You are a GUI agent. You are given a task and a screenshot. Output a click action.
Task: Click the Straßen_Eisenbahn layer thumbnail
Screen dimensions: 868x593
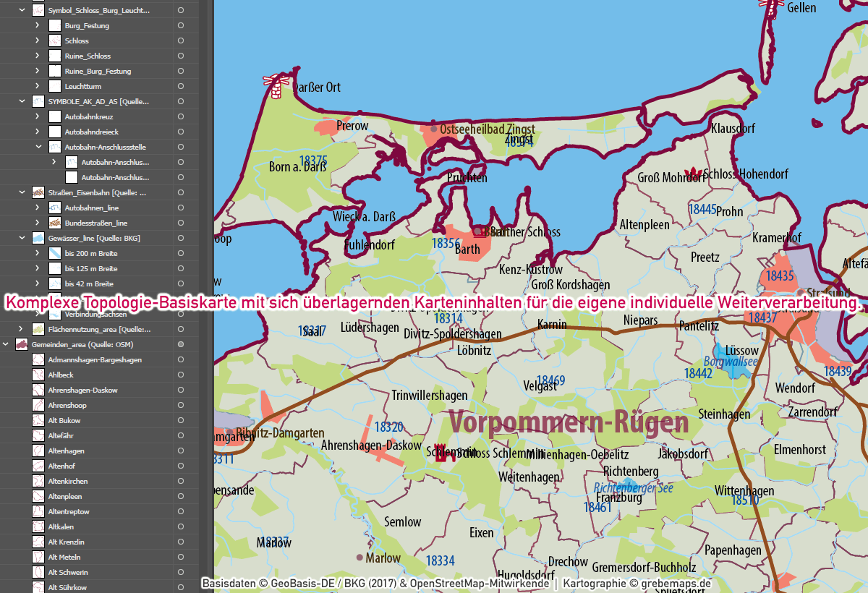click(x=37, y=192)
